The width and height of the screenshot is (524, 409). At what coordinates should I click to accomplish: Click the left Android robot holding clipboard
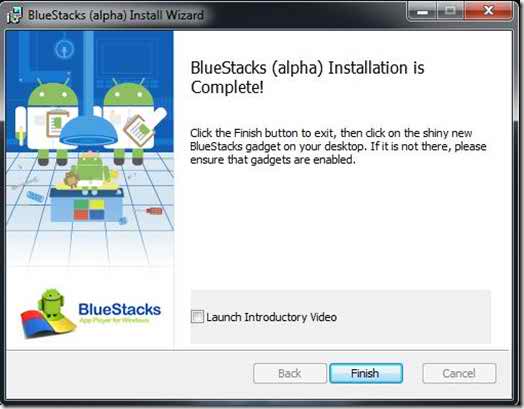tap(48, 122)
